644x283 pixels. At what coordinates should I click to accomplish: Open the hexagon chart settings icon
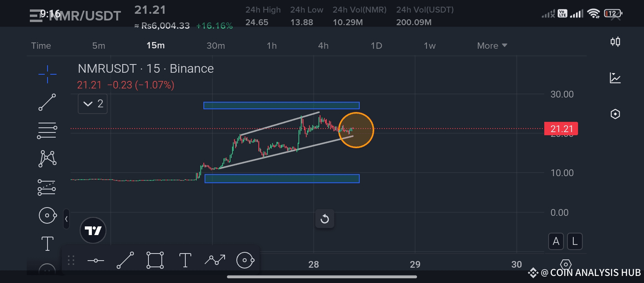pyautogui.click(x=615, y=114)
